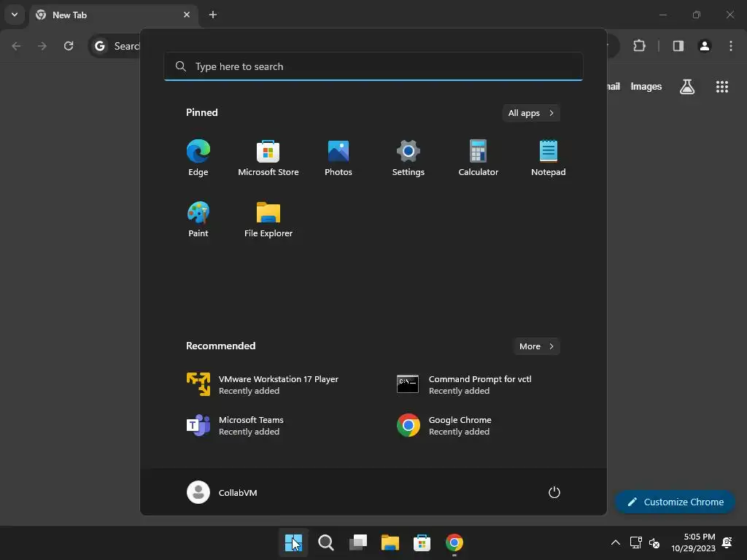Image resolution: width=747 pixels, height=560 pixels.
Task: Open Search Labs flask icon
Action: (687, 87)
